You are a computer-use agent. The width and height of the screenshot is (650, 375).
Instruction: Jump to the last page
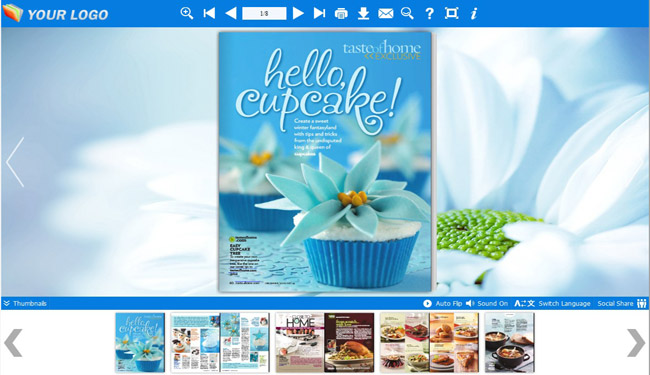click(319, 13)
